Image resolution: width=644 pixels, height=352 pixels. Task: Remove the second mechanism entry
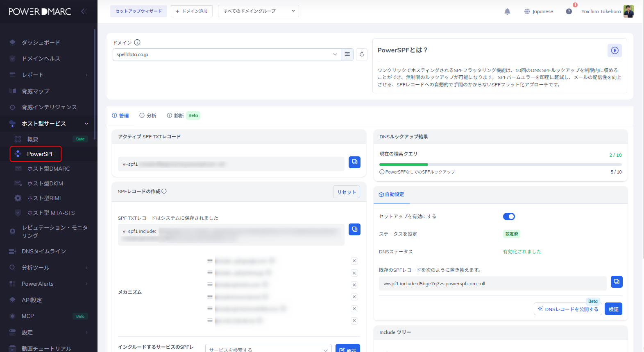tap(354, 273)
